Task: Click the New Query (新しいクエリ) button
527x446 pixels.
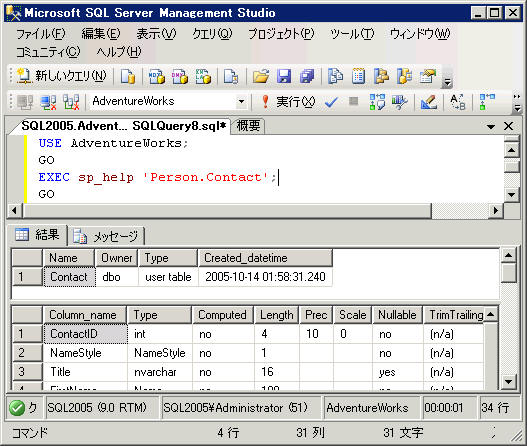Action: tap(62, 76)
